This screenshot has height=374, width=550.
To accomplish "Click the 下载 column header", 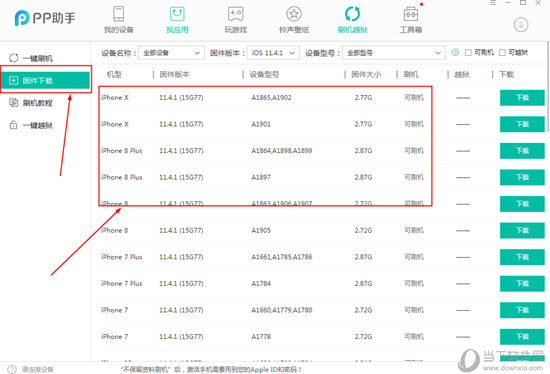I will [x=507, y=74].
